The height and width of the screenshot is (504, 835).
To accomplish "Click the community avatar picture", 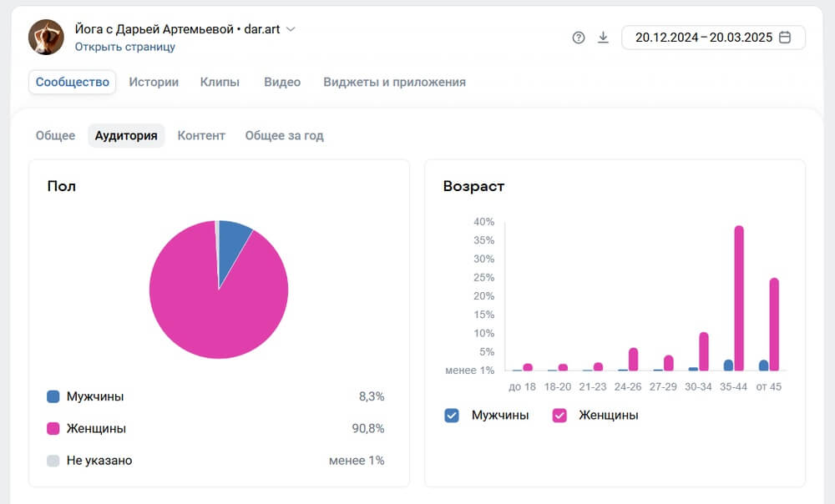I will coord(46,38).
